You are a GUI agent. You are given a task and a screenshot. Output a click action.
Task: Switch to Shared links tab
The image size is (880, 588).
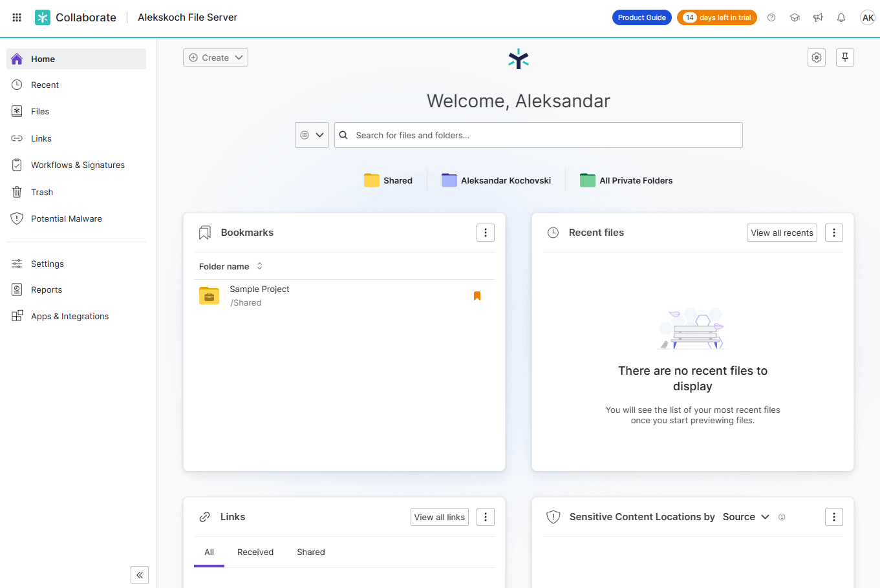coord(311,552)
